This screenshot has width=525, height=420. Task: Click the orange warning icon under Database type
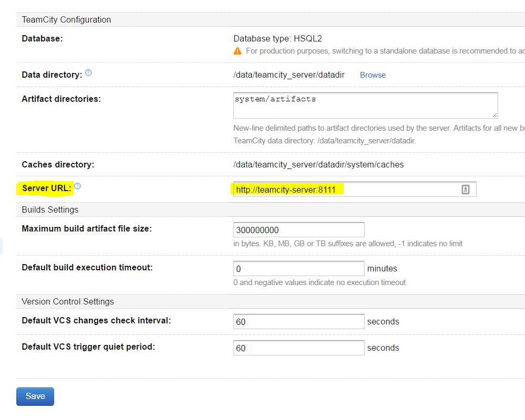tap(238, 51)
